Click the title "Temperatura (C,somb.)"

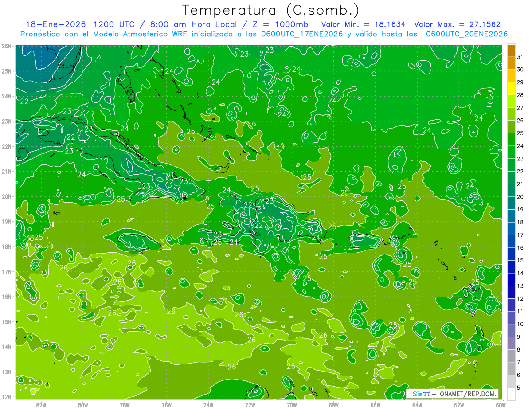click(271, 11)
